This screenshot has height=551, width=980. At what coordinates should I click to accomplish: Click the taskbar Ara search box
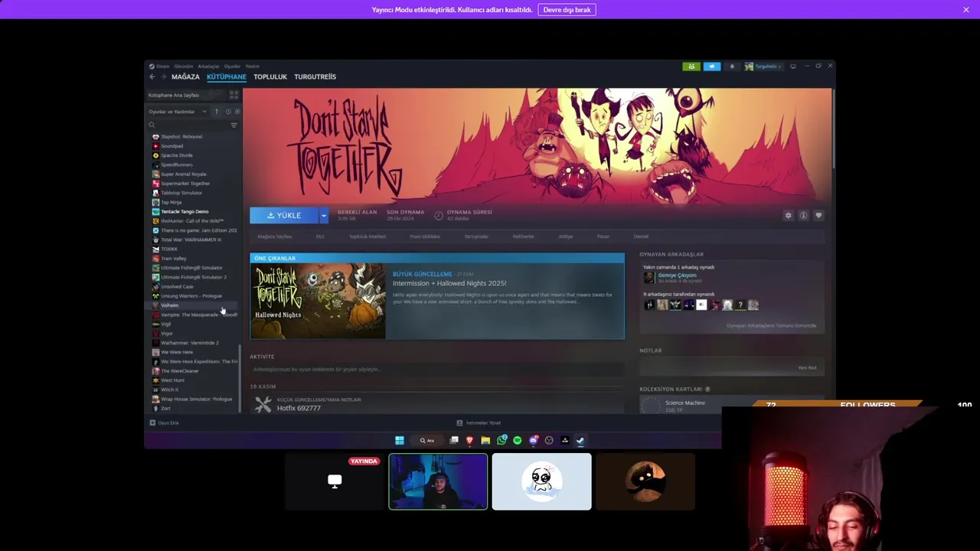(427, 440)
